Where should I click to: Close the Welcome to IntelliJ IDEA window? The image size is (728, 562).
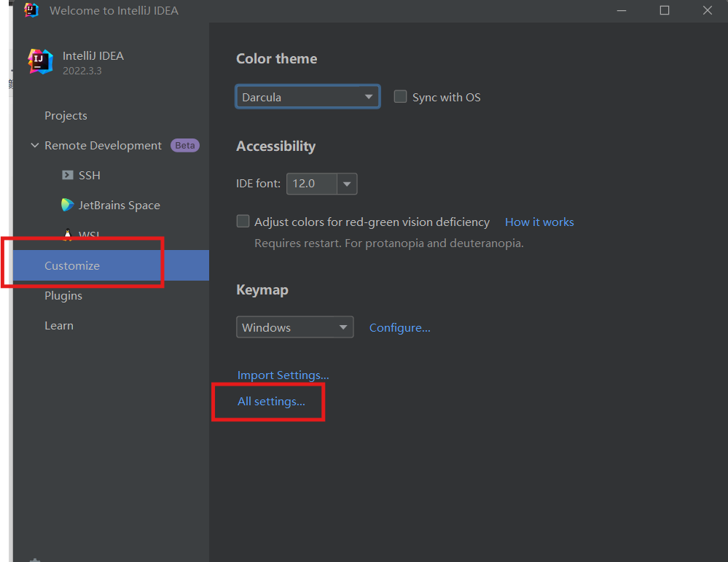tap(707, 10)
